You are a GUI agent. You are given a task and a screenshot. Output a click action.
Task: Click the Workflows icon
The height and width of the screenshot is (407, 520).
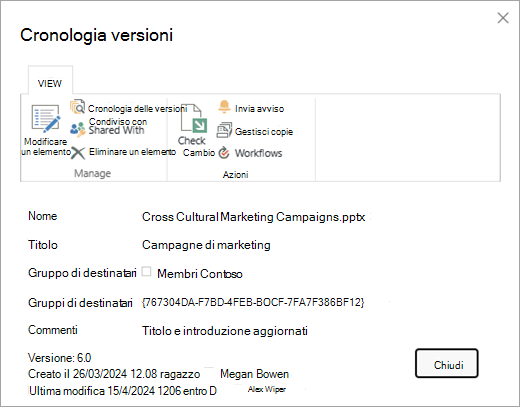coord(224,153)
